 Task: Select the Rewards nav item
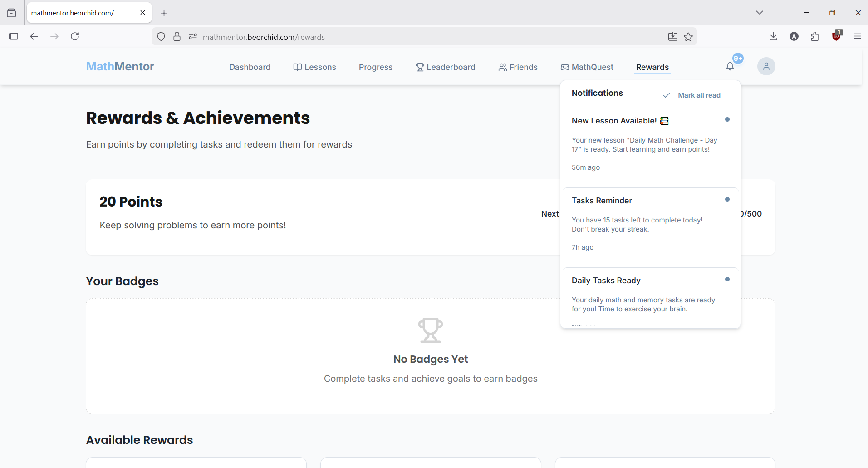[652, 67]
